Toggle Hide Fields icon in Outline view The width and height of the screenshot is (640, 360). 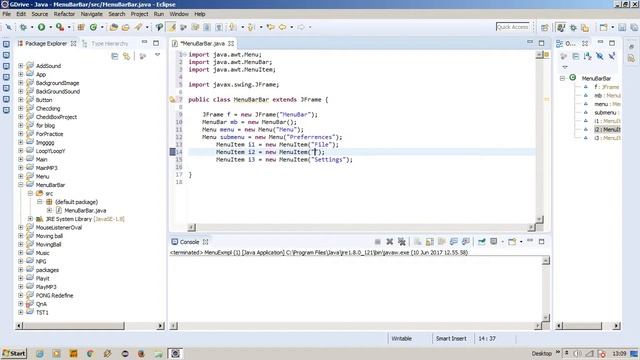(600, 56)
